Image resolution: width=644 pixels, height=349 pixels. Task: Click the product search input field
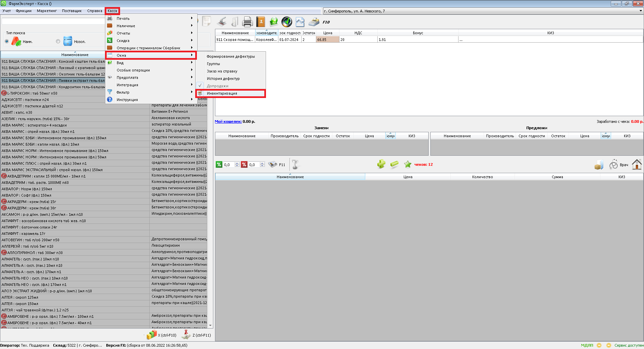coord(54,21)
